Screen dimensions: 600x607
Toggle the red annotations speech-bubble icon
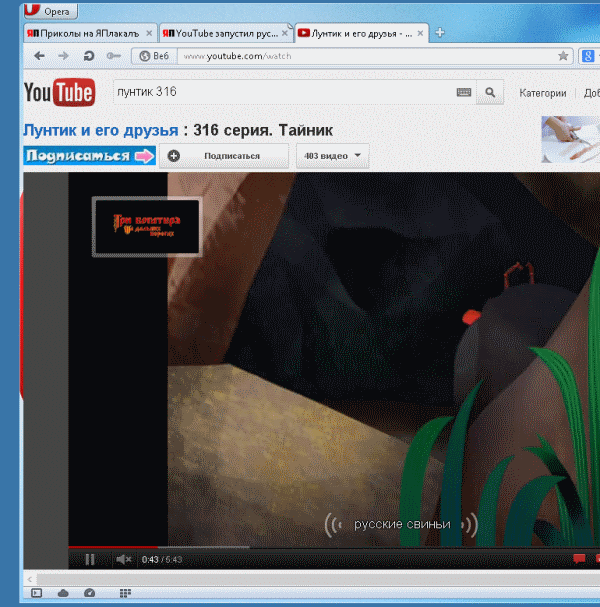[x=579, y=558]
